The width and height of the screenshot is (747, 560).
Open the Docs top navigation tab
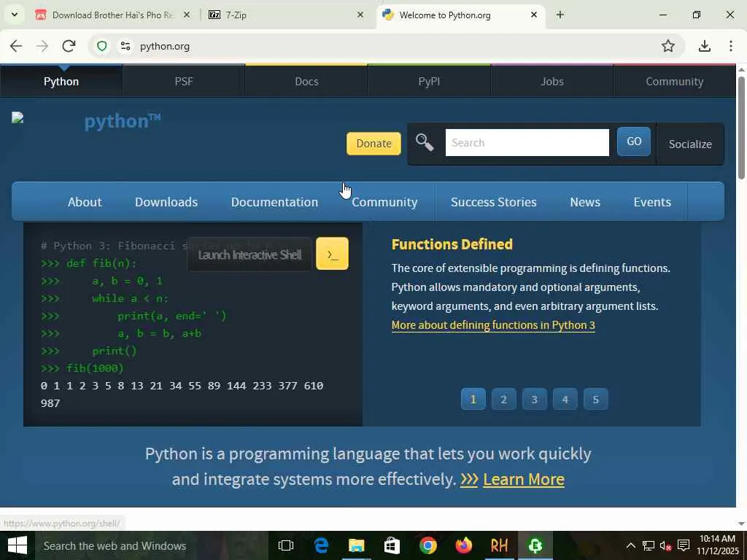coord(306,82)
